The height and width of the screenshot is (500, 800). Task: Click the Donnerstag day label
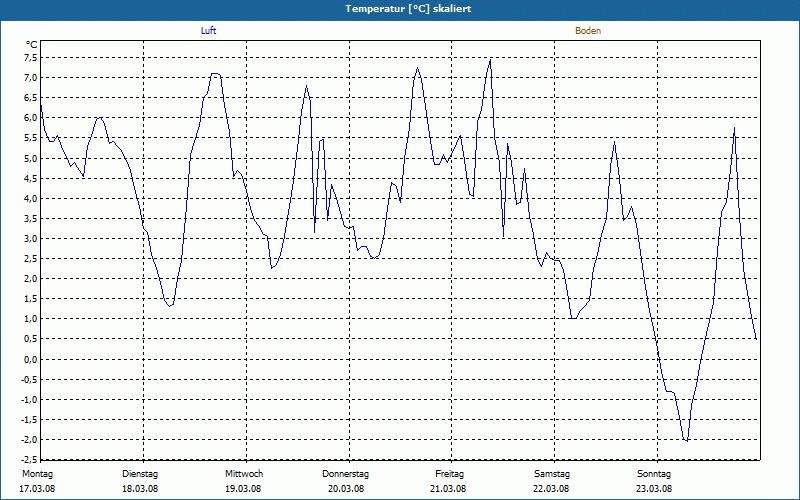[x=345, y=474]
